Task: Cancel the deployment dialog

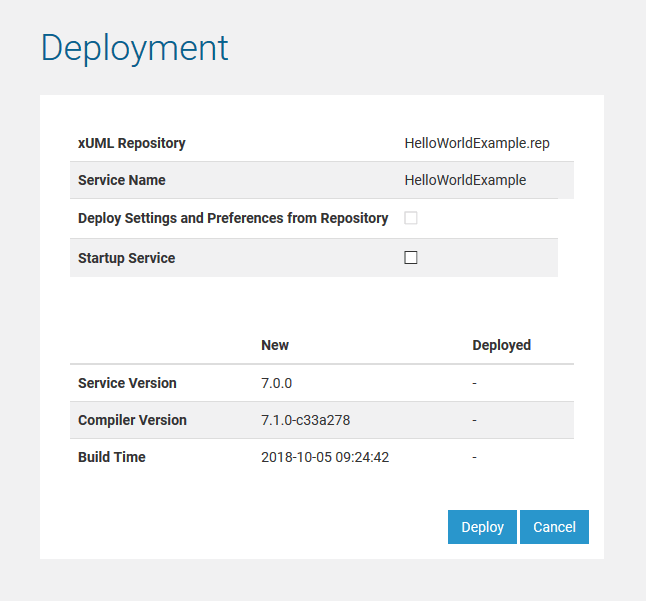Action: point(554,527)
